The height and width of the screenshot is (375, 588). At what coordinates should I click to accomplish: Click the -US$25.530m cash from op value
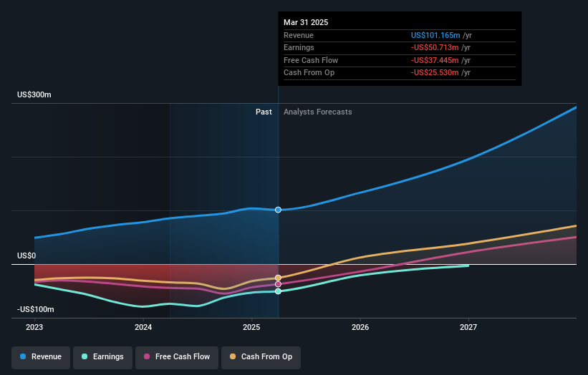point(435,73)
